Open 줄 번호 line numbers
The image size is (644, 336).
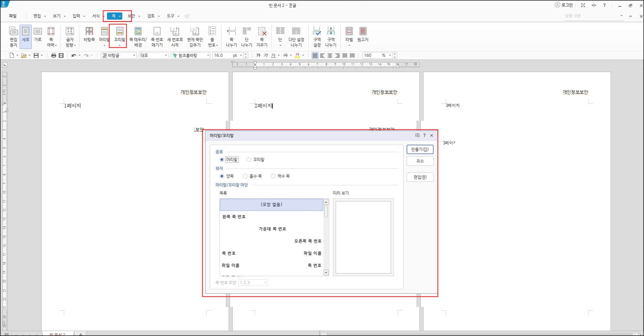pos(212,37)
